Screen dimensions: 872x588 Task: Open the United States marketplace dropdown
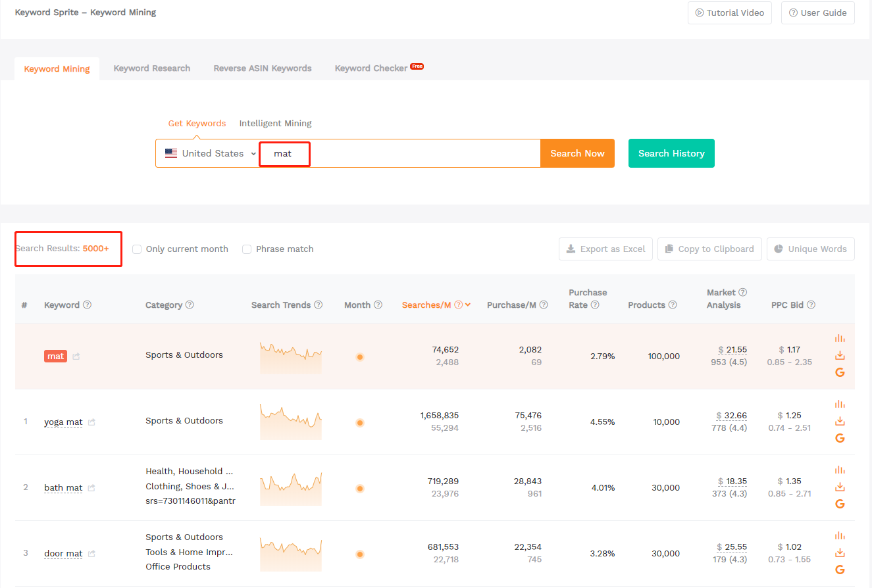click(x=210, y=153)
